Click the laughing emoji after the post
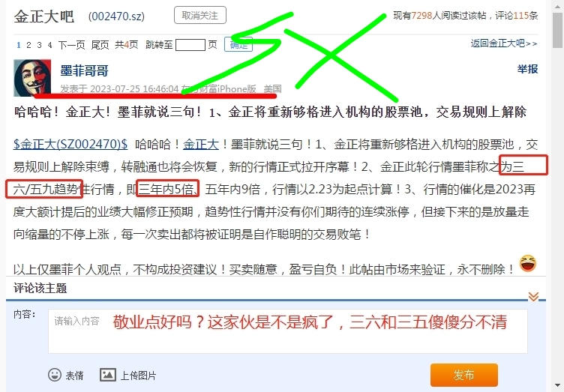 528,263
